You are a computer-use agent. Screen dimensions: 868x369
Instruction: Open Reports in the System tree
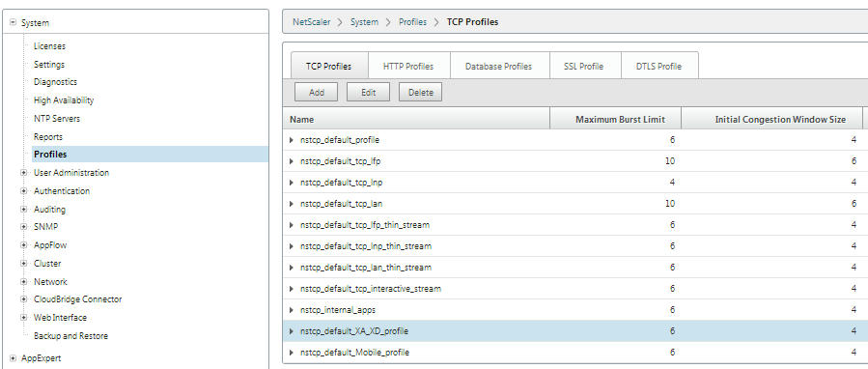coord(48,137)
